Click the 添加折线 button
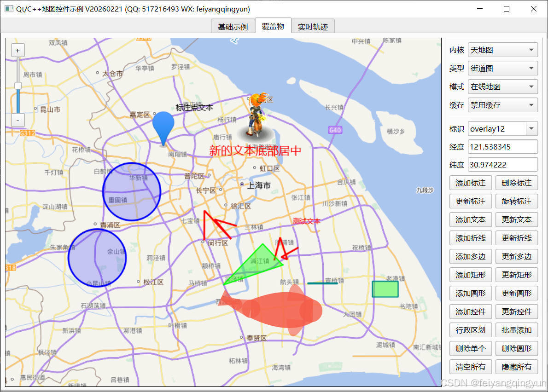 click(x=471, y=238)
